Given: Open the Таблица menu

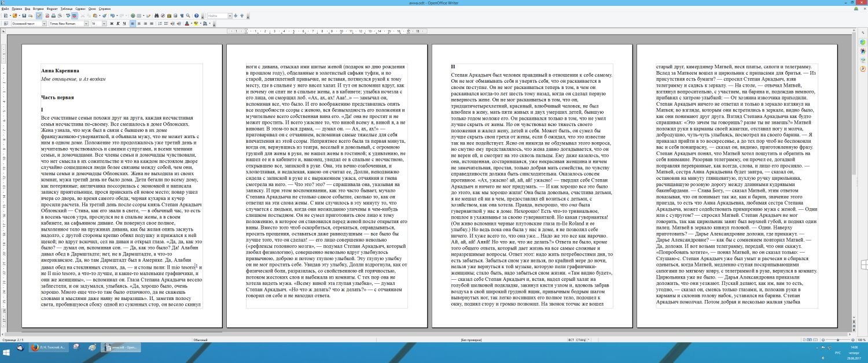Looking at the screenshot, I should [x=67, y=9].
